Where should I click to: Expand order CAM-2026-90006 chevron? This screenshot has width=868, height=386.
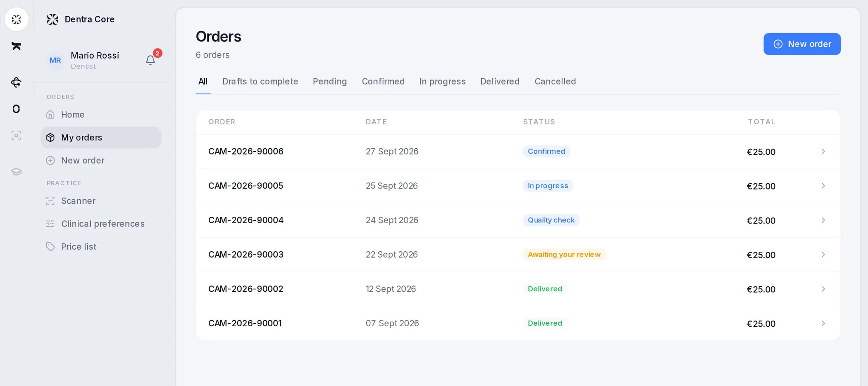pos(823,152)
